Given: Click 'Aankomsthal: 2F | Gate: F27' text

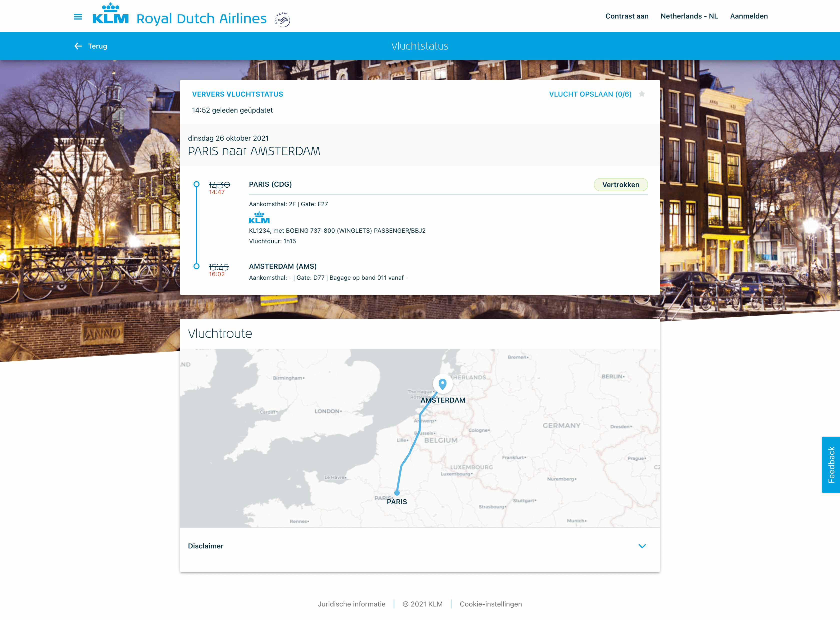Looking at the screenshot, I should point(288,204).
